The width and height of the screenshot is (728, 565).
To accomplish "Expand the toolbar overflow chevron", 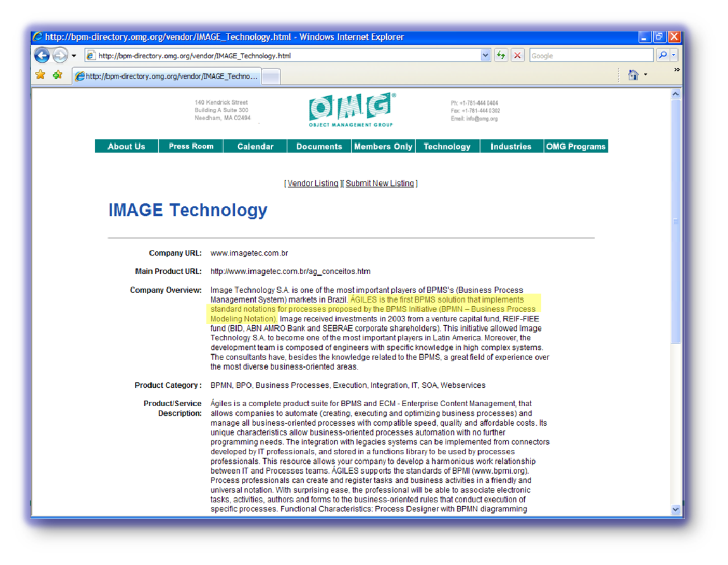I will pos(677,70).
